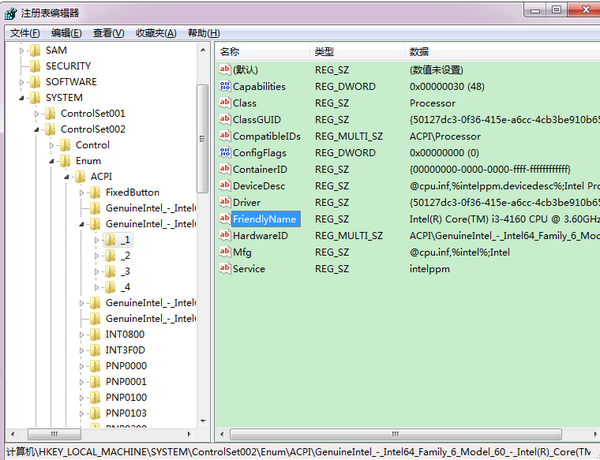Click the 0x00000030 (48) data cell
600x460 pixels.
pyautogui.click(x=447, y=86)
